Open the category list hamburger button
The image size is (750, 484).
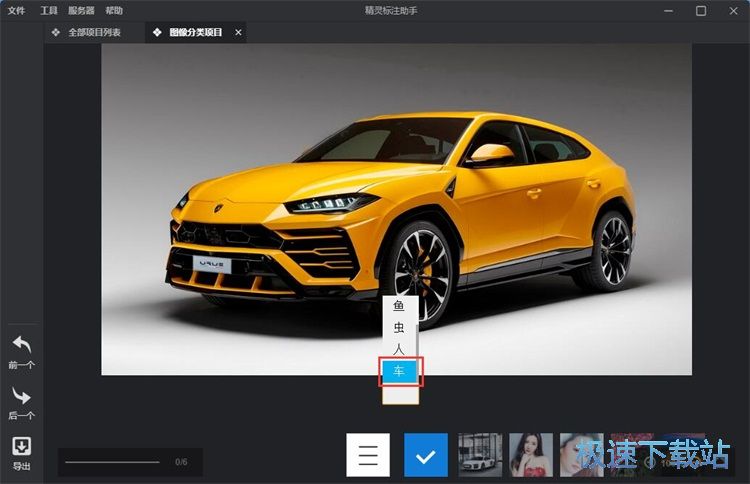point(368,455)
